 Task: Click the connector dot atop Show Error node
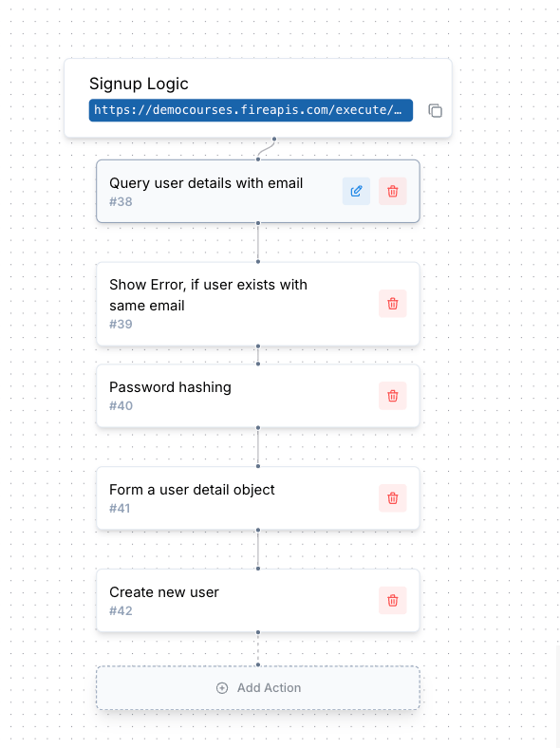[x=258, y=261]
